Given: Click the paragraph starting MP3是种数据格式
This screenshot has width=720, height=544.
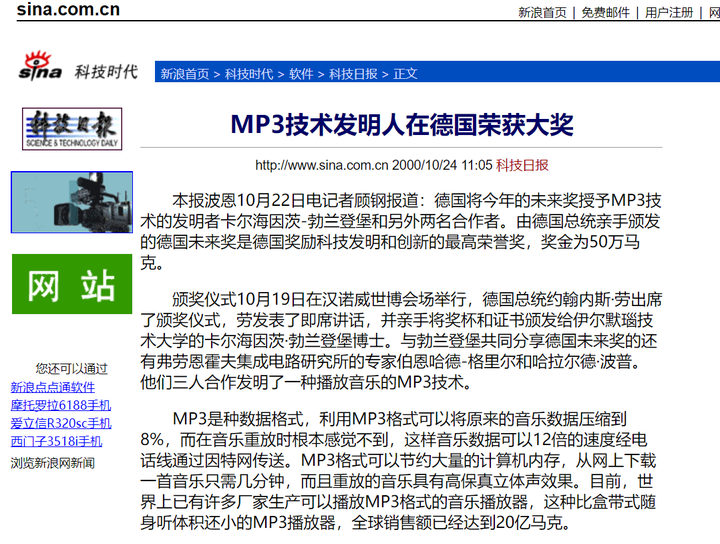Looking at the screenshot, I should click(399, 471).
